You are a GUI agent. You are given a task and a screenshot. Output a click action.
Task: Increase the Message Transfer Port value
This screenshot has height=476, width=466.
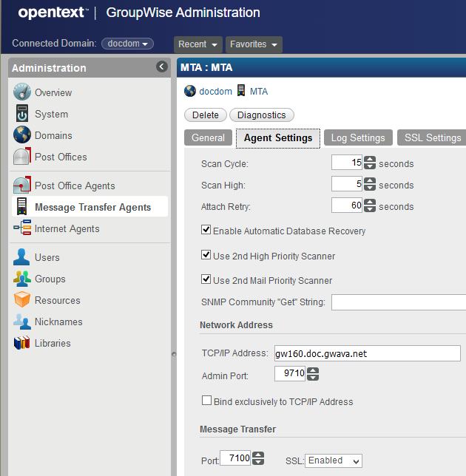[x=258, y=455]
